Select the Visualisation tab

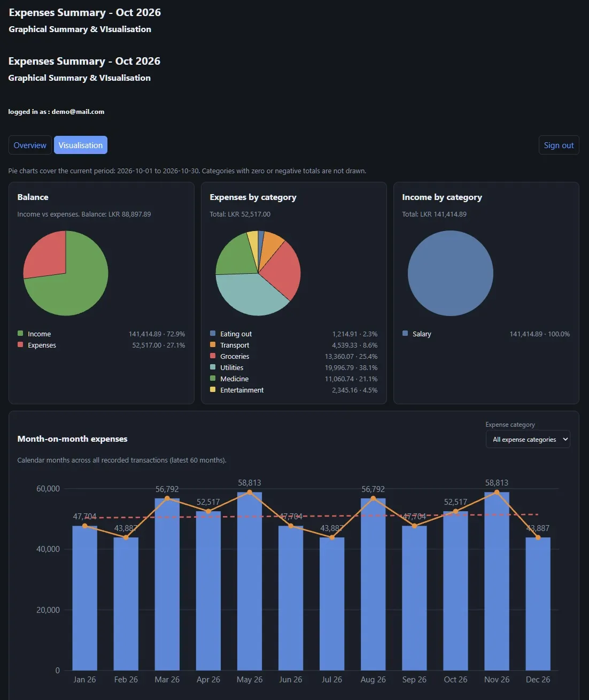coord(81,145)
